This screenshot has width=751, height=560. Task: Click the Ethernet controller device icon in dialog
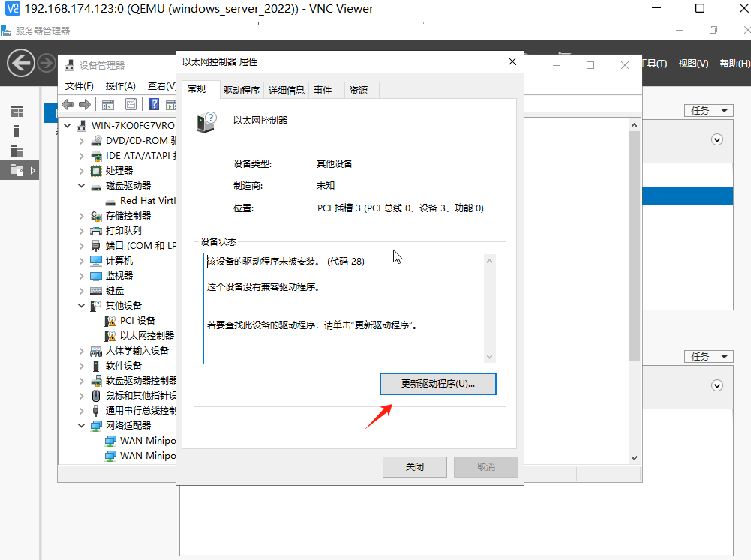(x=206, y=122)
